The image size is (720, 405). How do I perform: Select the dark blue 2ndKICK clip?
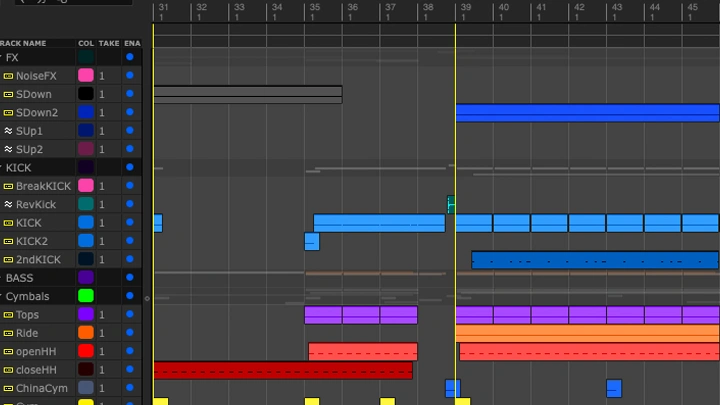point(595,260)
